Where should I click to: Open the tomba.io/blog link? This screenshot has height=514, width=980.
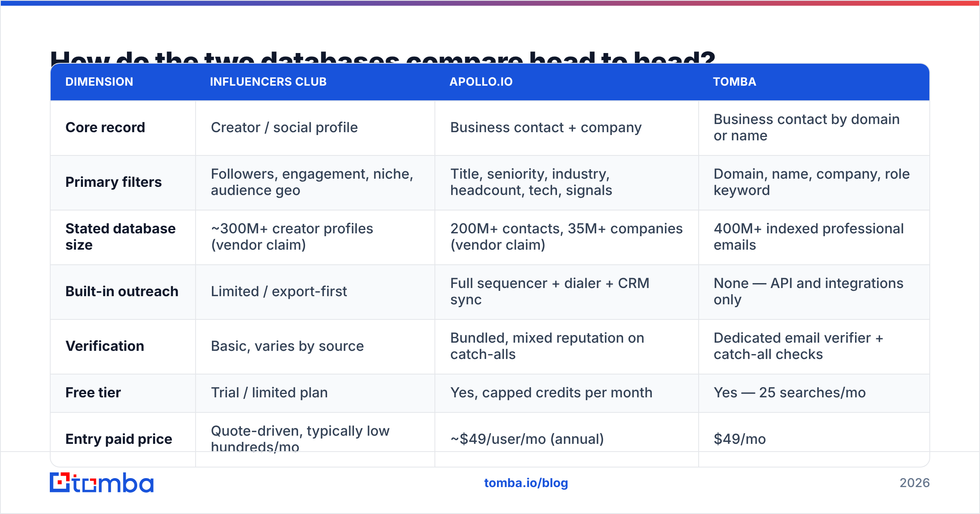click(526, 483)
